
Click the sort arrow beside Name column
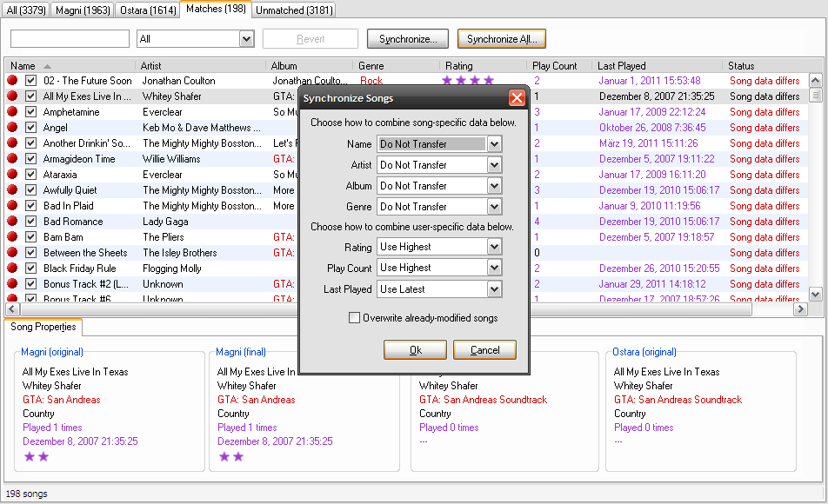coord(47,67)
